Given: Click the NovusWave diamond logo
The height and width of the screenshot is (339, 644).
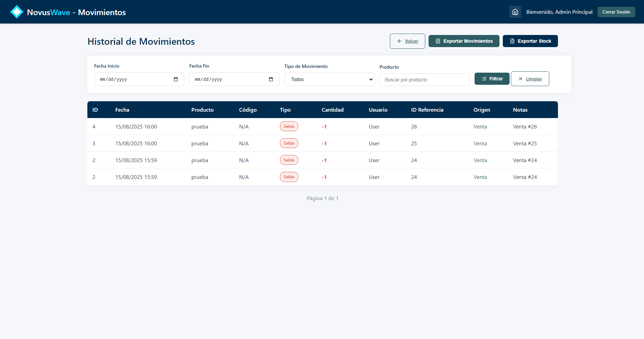Looking at the screenshot, I should pos(16,12).
